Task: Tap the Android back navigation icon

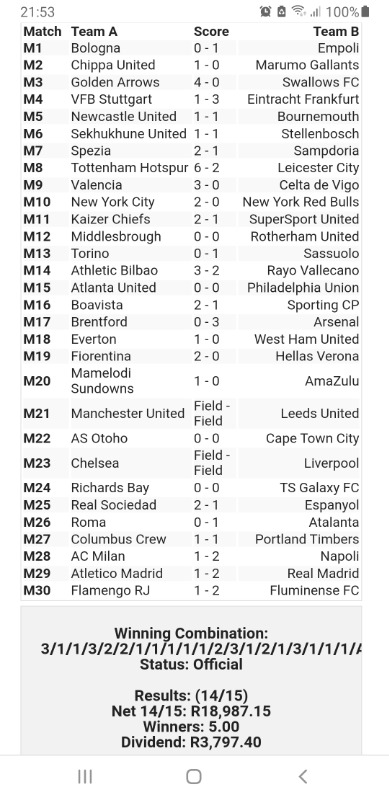Action: point(303,777)
